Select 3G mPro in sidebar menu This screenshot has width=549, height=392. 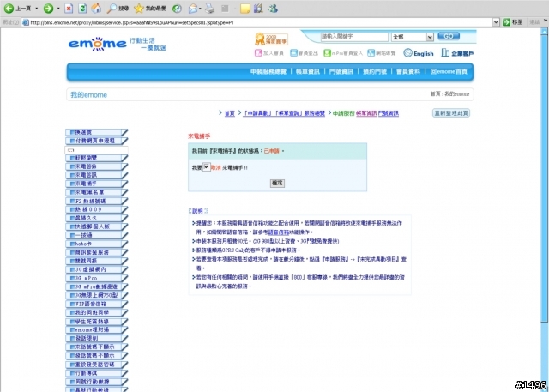coord(97,278)
